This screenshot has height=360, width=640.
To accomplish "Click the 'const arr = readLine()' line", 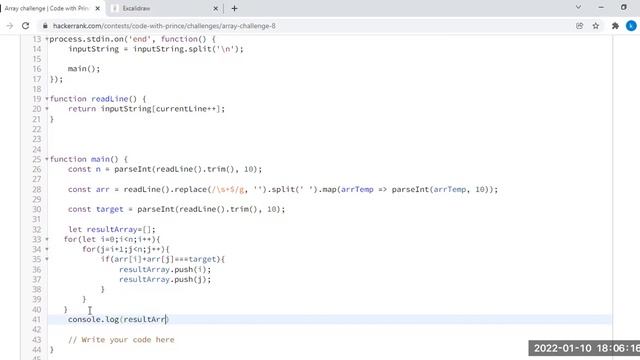I will [x=283, y=189].
